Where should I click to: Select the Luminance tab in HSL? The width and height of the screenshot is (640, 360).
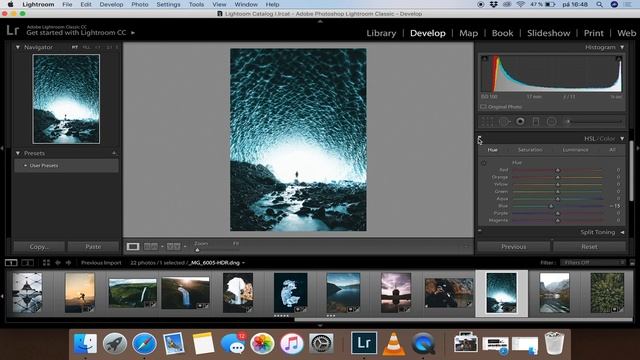click(x=575, y=150)
